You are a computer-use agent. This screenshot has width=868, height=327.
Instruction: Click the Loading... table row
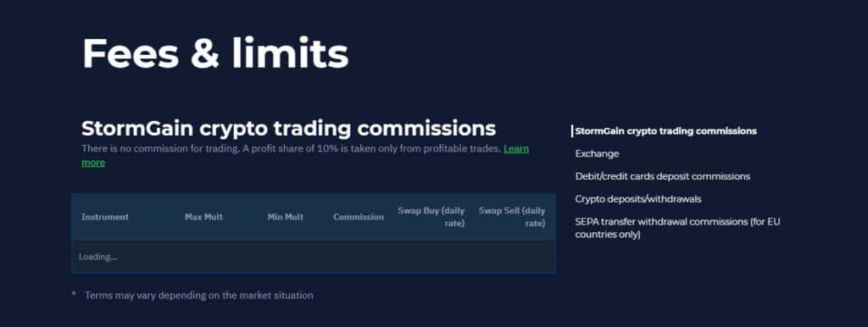314,257
